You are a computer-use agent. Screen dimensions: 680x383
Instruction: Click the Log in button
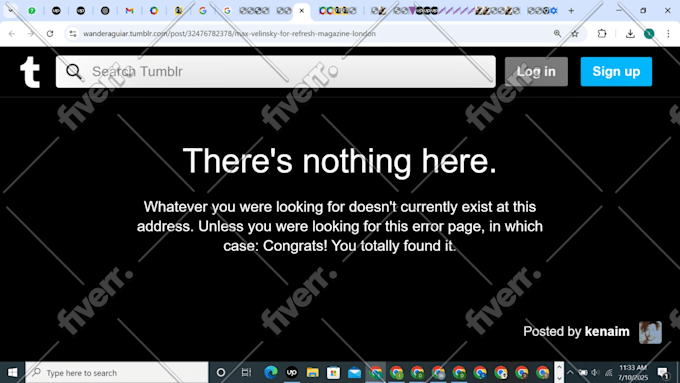pos(536,72)
